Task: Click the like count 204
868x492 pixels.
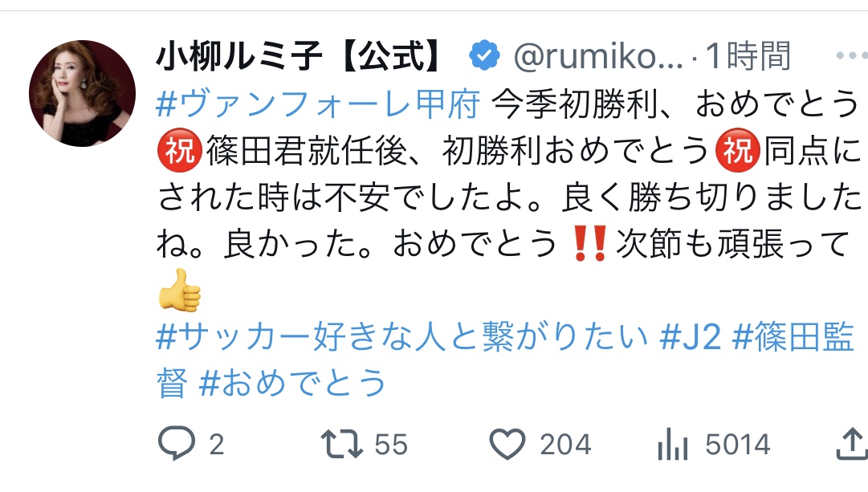Action: [565, 445]
